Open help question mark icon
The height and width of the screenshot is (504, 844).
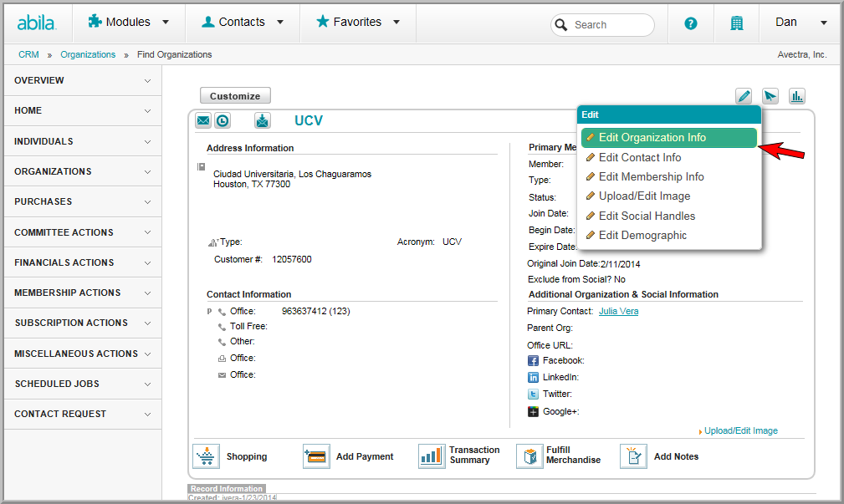click(691, 23)
